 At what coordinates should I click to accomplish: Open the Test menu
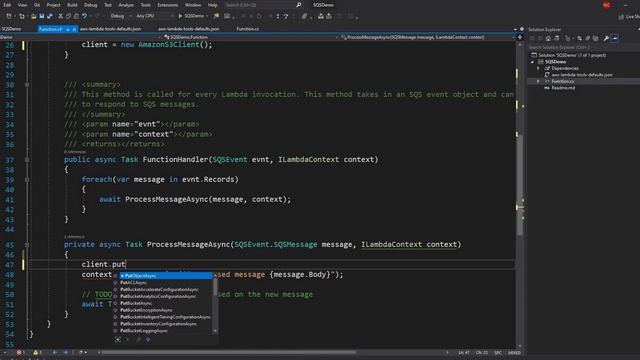point(108,5)
